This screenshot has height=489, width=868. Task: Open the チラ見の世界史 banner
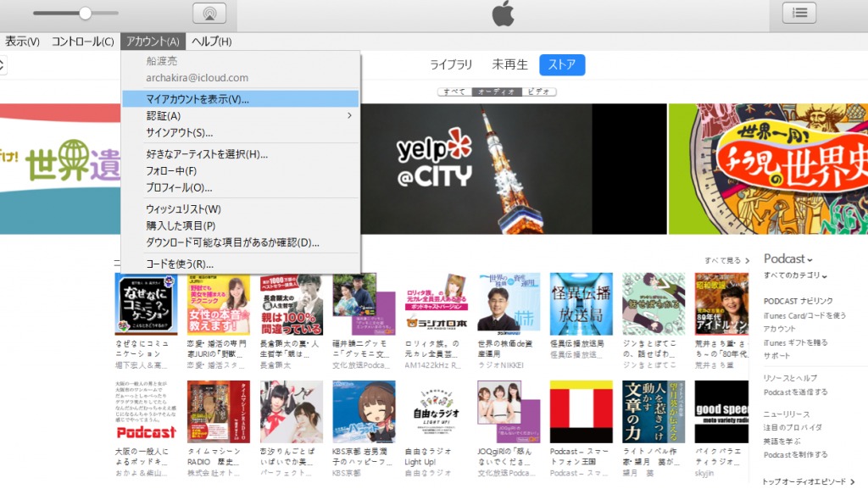[768, 169]
